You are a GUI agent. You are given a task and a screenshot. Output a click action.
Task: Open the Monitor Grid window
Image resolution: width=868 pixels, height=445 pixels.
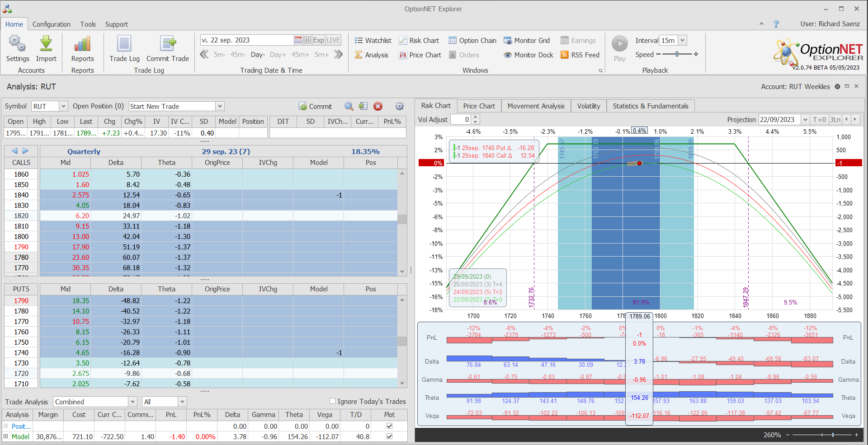(x=527, y=41)
